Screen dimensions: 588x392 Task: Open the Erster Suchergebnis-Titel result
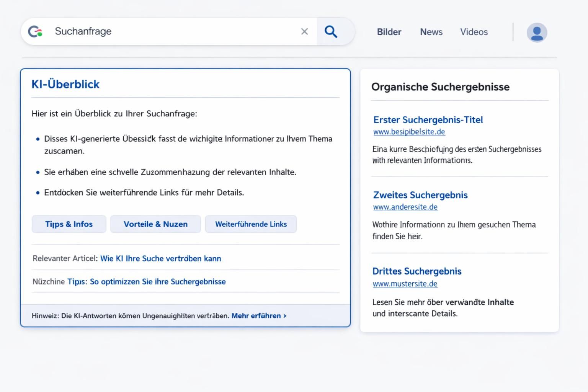click(x=428, y=120)
